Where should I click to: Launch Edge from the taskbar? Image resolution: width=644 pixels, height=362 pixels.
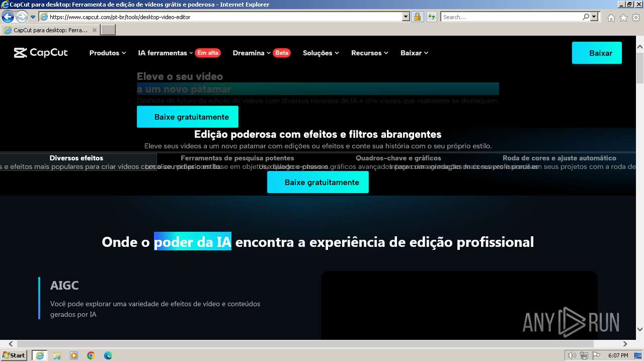pos(108,355)
